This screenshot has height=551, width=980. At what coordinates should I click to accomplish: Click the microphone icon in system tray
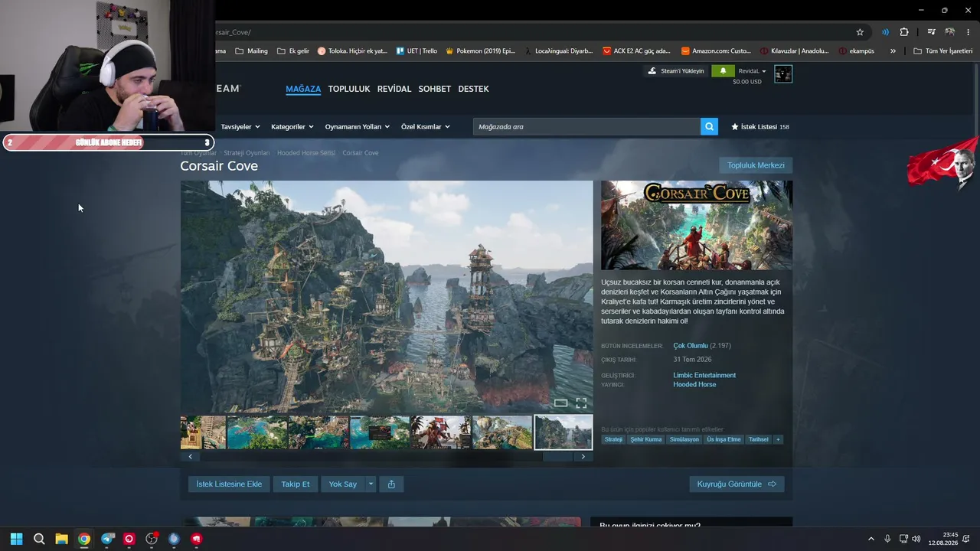pos(887,539)
